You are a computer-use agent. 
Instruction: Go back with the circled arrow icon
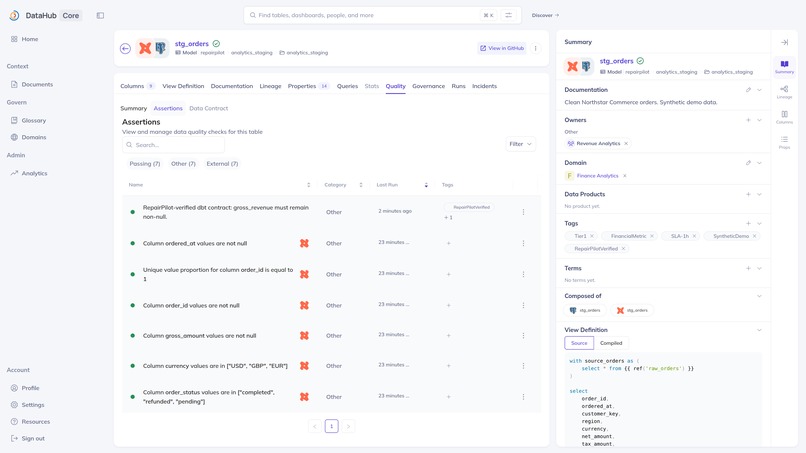pyautogui.click(x=125, y=48)
